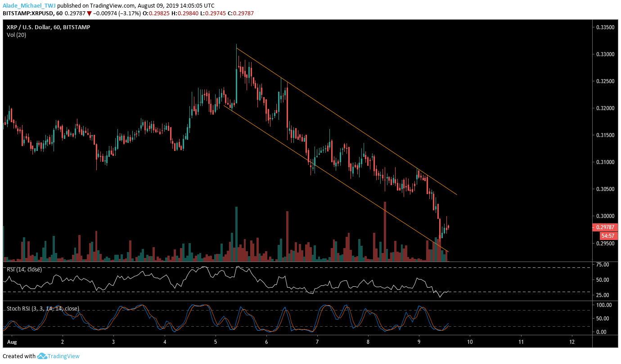
Task: Click the close value C:0.29787 in header
Action: (x=241, y=13)
